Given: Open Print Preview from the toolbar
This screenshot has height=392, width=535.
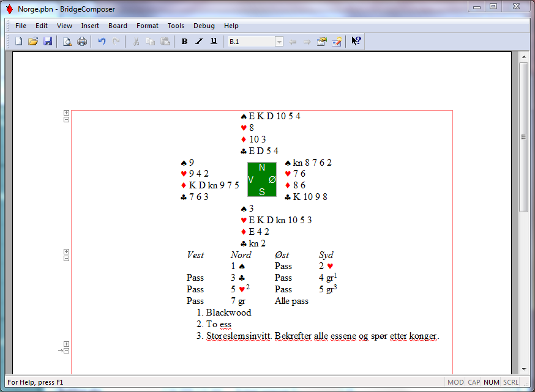Looking at the screenshot, I should [67, 42].
